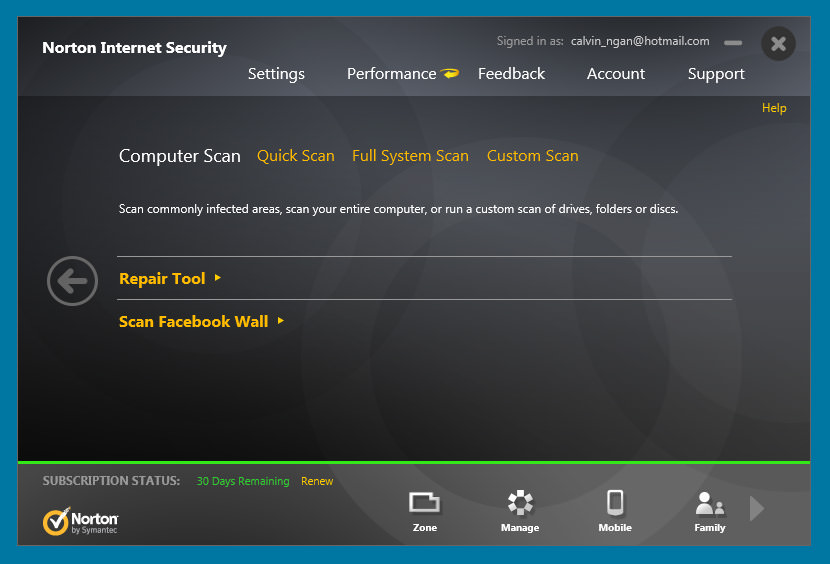
Task: Start a Full System Scan
Action: point(410,156)
